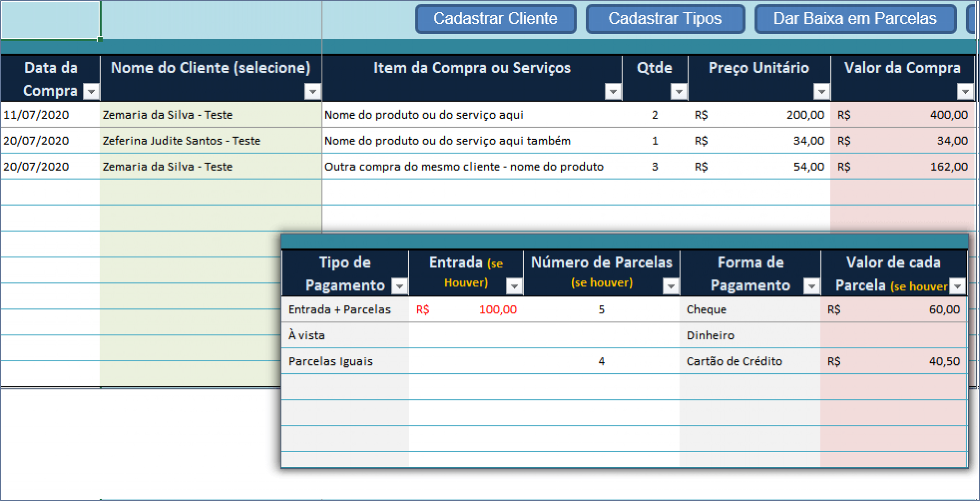Open the Forma de Pagamento filter icon

[x=811, y=286]
